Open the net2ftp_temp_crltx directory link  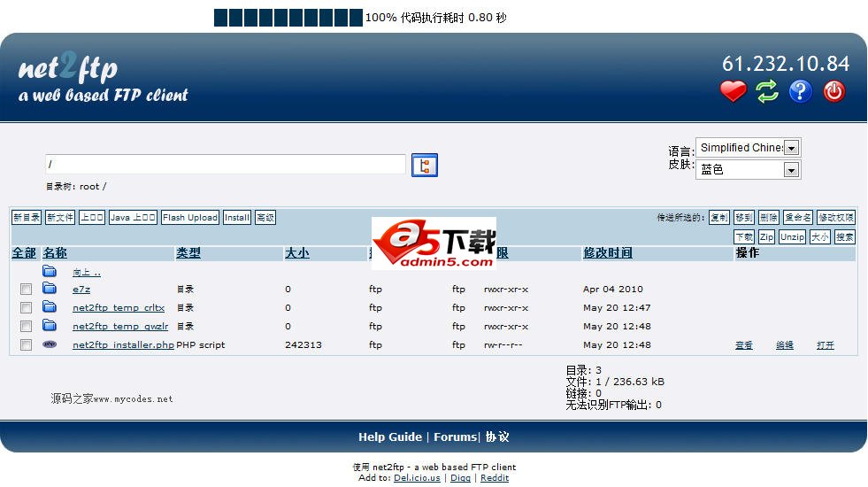point(119,307)
